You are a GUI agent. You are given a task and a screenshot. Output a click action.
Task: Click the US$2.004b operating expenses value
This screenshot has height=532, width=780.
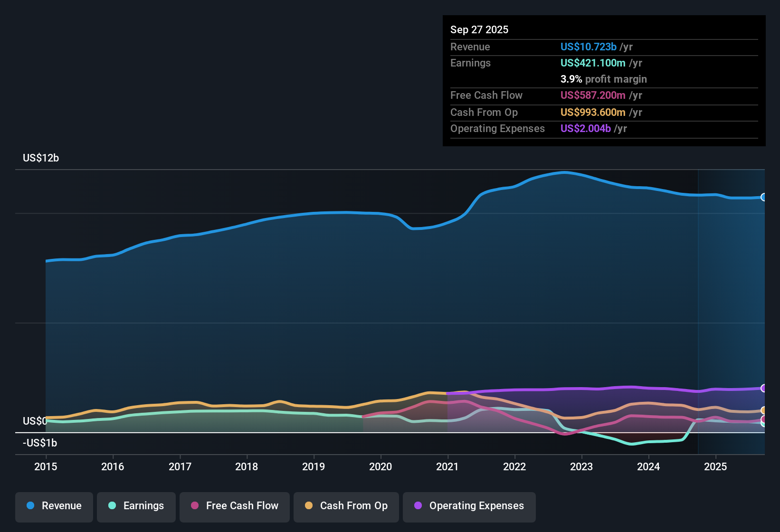click(x=586, y=128)
